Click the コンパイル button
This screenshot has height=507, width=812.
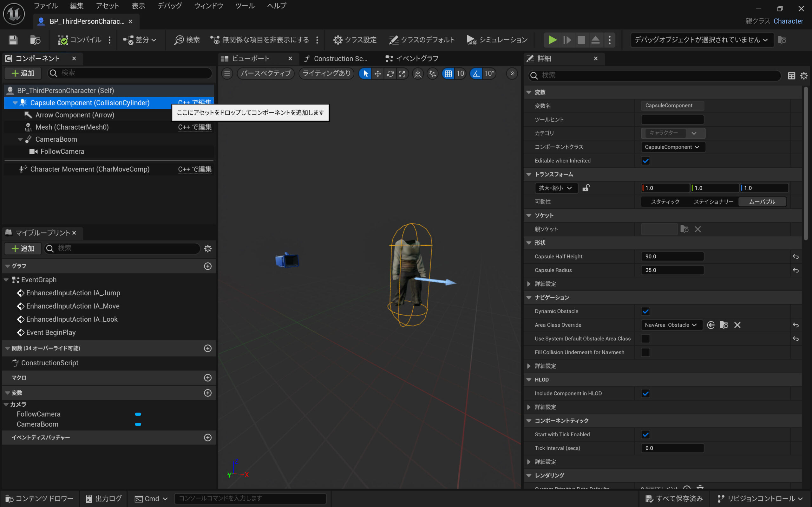[x=80, y=40]
